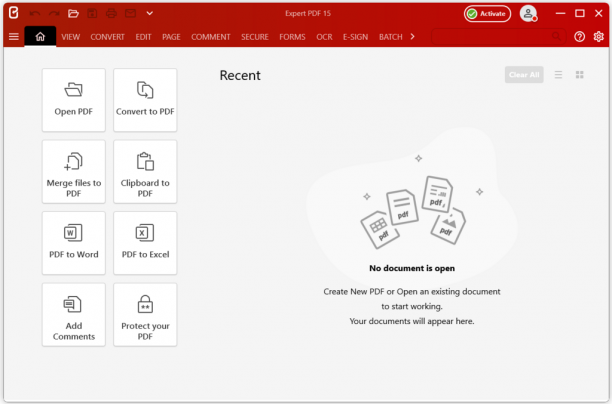This screenshot has width=612, height=404.
Task: Select the Home tab
Action: point(40,37)
